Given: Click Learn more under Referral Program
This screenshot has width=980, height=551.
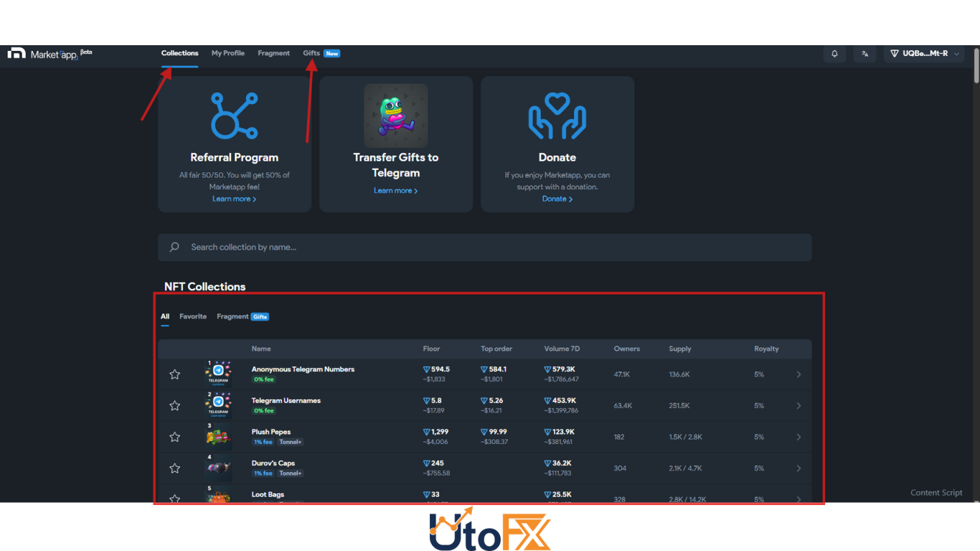Looking at the screenshot, I should pos(235,199).
